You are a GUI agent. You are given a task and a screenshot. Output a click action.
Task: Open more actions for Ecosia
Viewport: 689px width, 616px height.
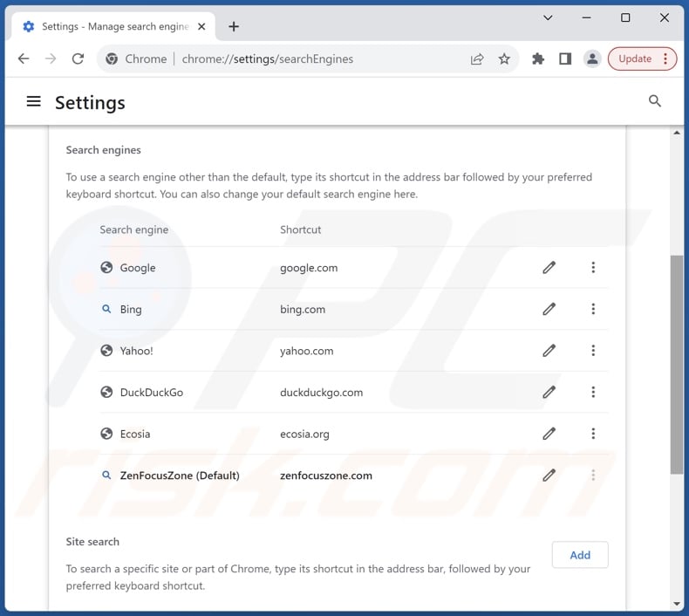[x=593, y=434]
